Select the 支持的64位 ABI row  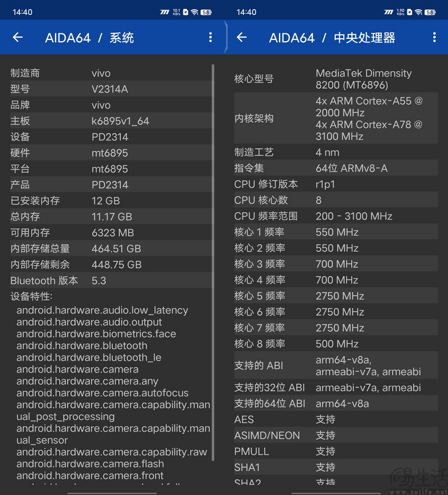tap(336, 404)
